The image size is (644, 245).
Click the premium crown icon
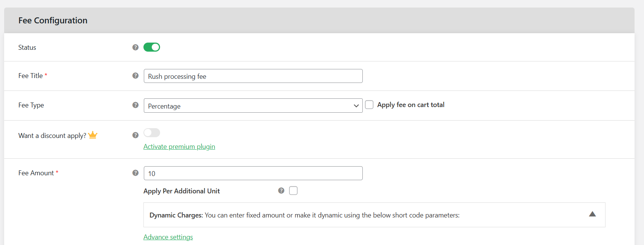pos(93,135)
